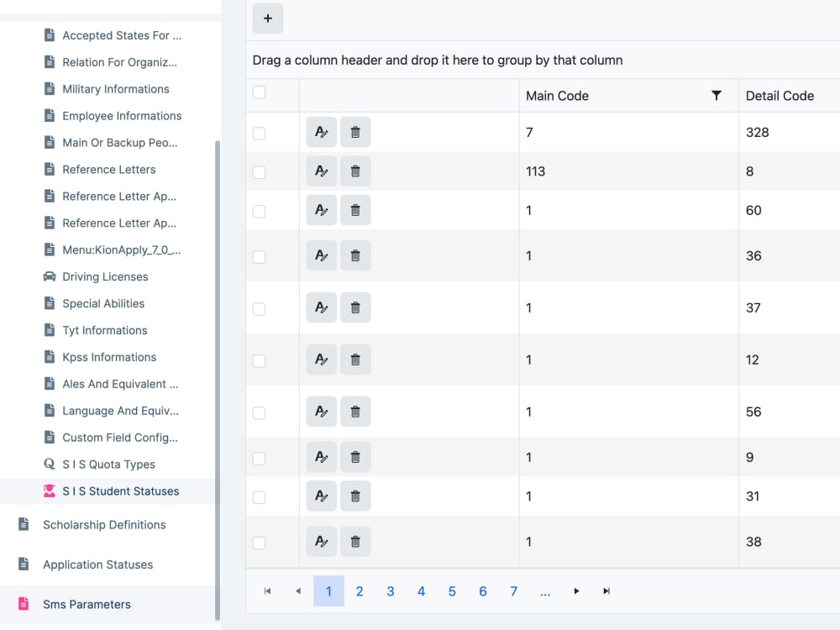Image resolution: width=840 pixels, height=630 pixels.
Task: Check the row with Detail Code 37
Action: 260,309
